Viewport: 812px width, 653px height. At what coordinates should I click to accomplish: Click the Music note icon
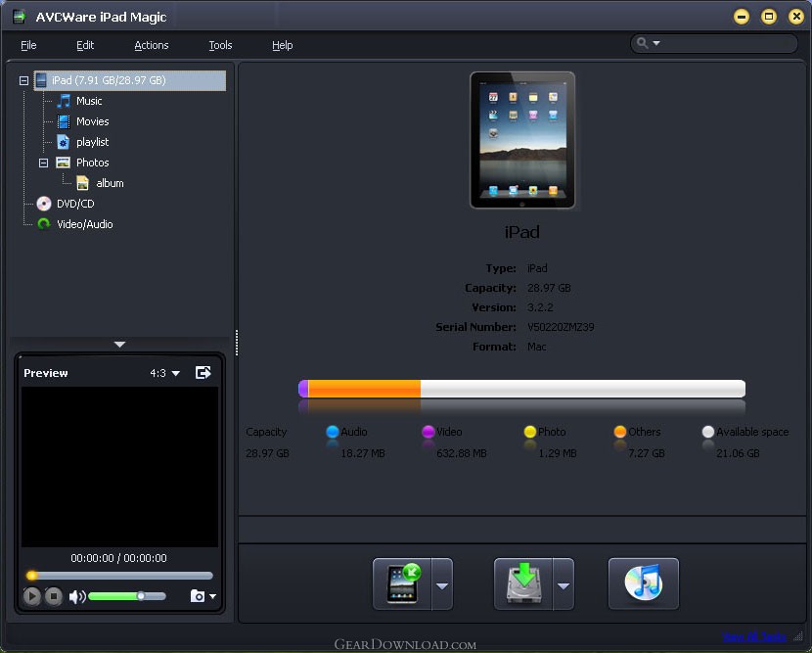[64, 101]
